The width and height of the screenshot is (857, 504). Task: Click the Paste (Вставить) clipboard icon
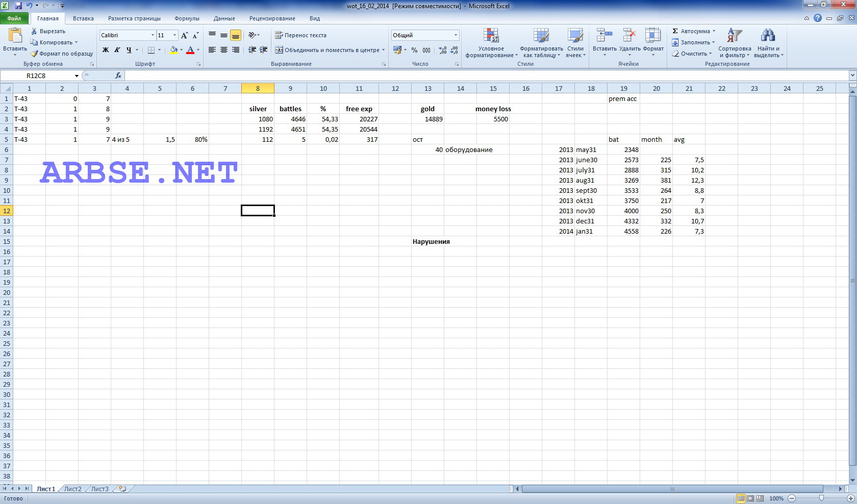point(15,36)
